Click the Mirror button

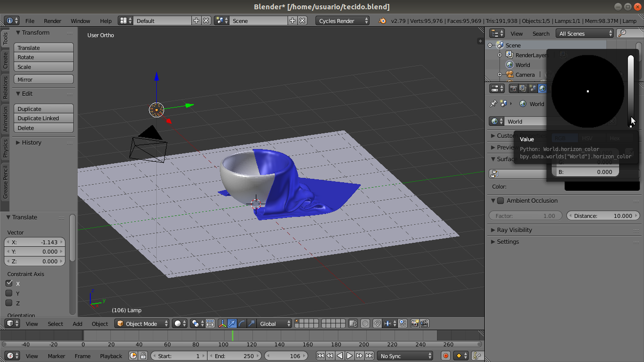tap(43, 79)
